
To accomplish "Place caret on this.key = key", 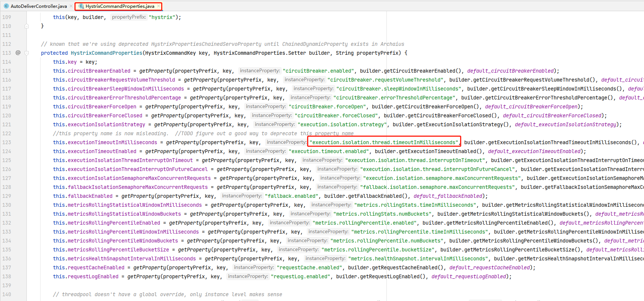I will pos(75,62).
